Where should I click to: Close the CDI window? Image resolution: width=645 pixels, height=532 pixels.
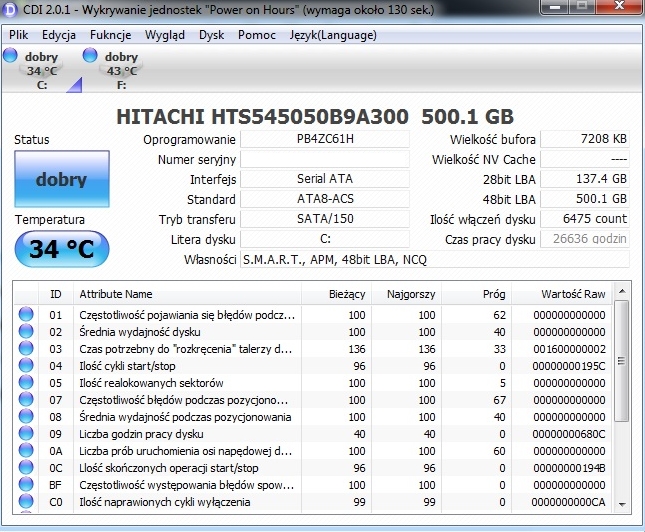(618, 7)
